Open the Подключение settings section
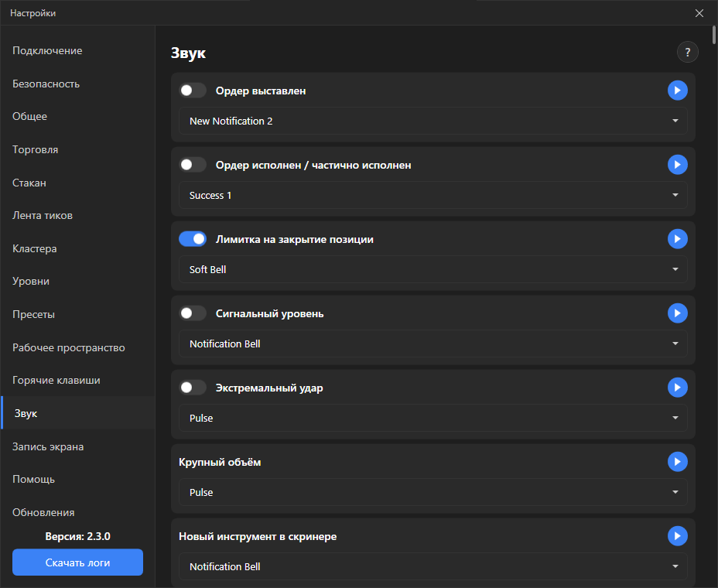Image resolution: width=718 pixels, height=588 pixels. (x=78, y=51)
